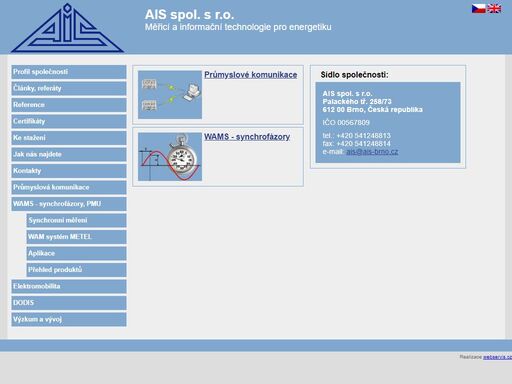The height and width of the screenshot is (384, 512).
Task: Click the AIS spol. s r.o. header title
Action: (189, 15)
